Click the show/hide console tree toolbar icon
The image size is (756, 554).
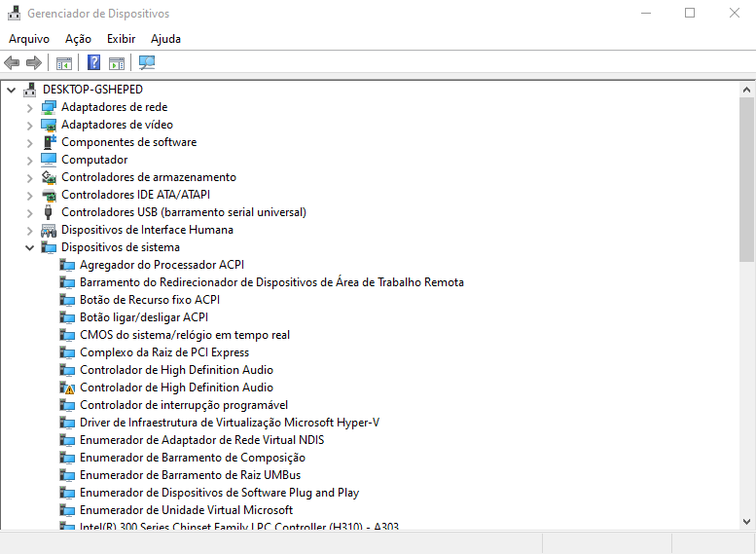coord(63,62)
